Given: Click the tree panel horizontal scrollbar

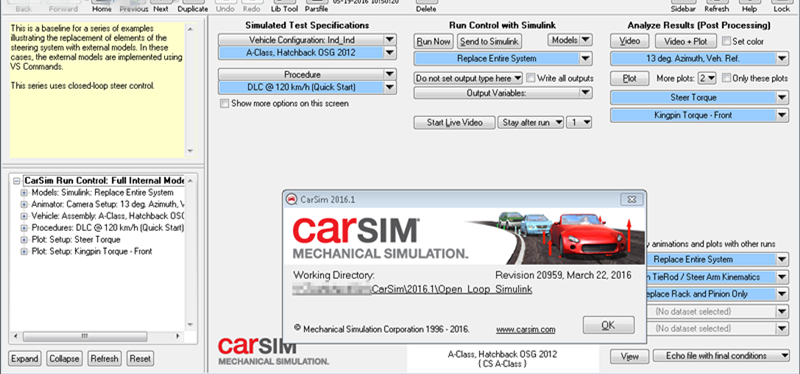Looking at the screenshot, I should (x=96, y=336).
